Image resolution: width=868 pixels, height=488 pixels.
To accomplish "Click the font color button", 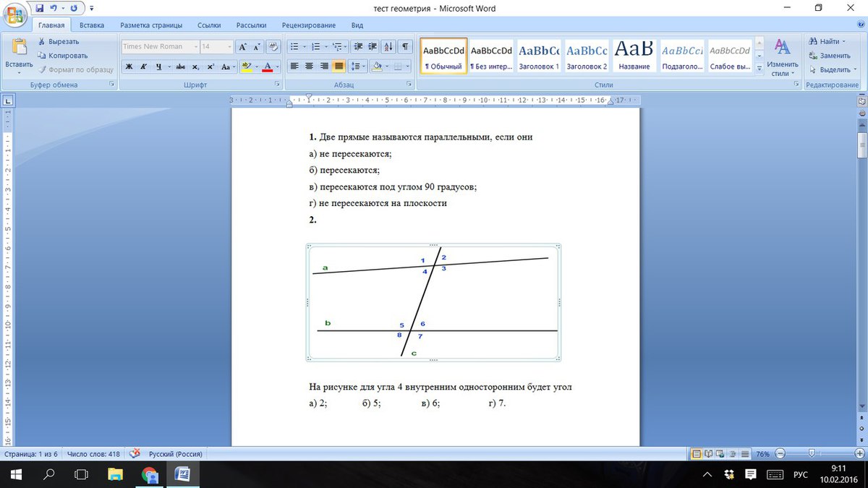I will [x=268, y=67].
